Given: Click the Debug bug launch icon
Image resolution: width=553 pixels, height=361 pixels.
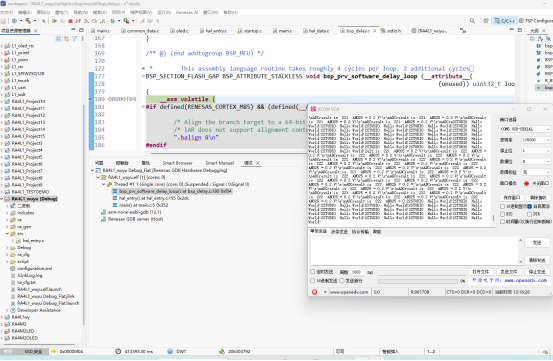Looking at the screenshot, I should [x=113, y=21].
